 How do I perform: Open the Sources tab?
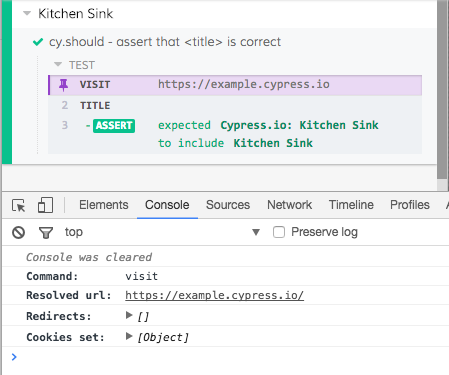coord(228,205)
